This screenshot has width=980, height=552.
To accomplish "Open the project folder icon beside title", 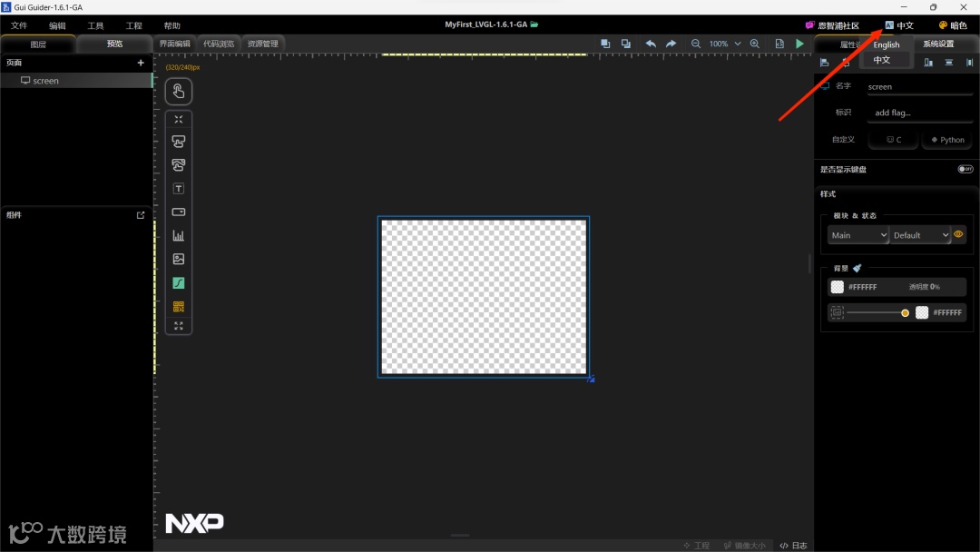I will point(534,25).
